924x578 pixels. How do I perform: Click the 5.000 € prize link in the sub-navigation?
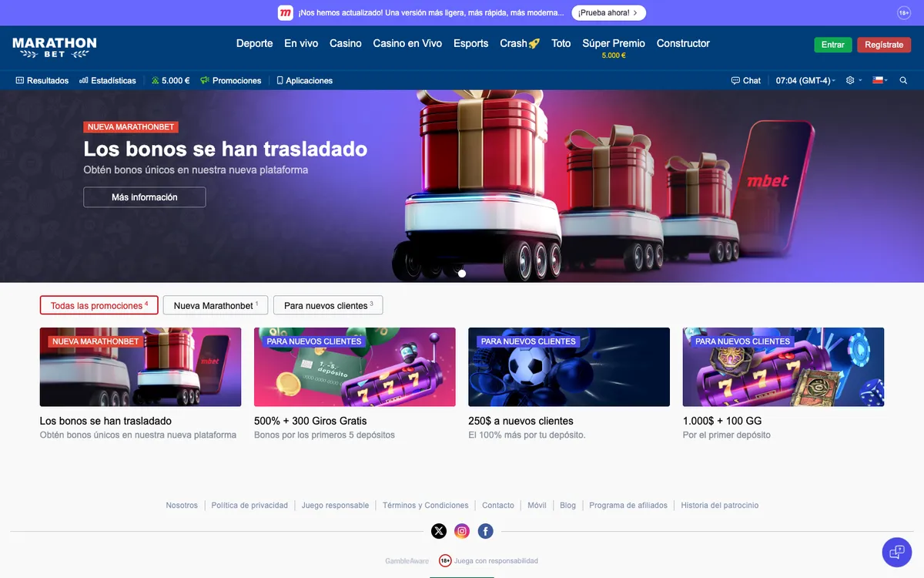170,80
